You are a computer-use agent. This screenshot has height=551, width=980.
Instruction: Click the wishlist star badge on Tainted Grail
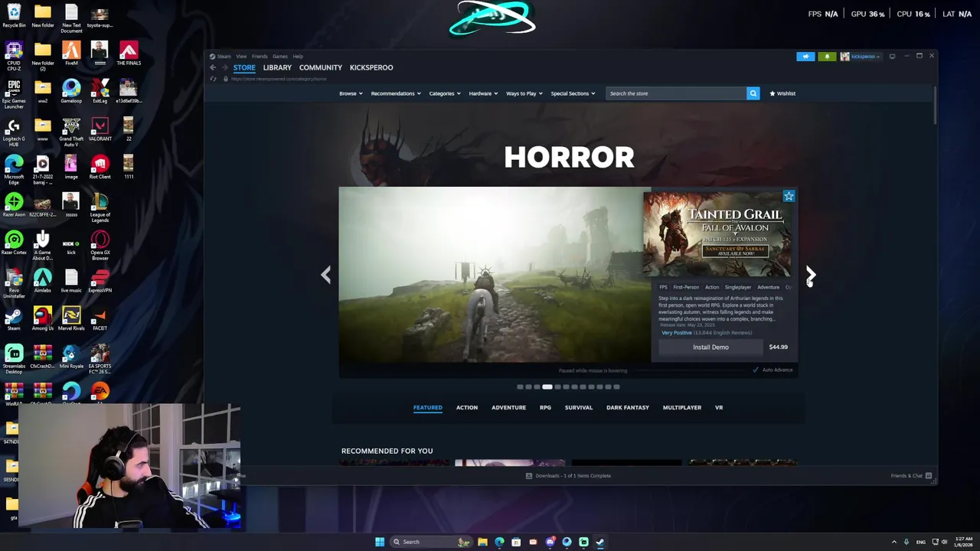pyautogui.click(x=789, y=197)
